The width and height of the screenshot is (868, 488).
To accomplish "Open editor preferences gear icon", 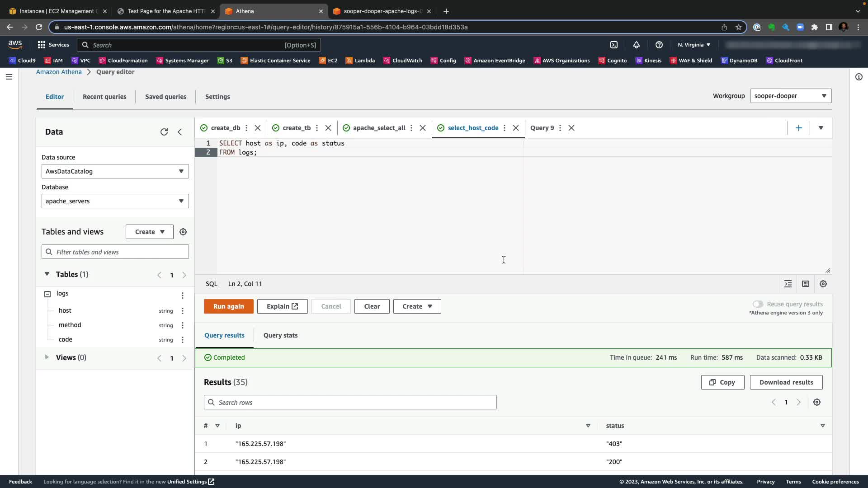I will 823,284.
